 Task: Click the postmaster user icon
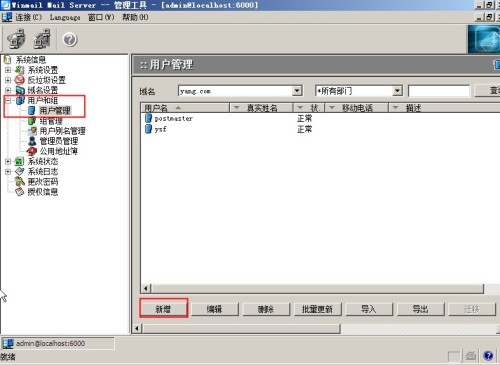[x=149, y=118]
